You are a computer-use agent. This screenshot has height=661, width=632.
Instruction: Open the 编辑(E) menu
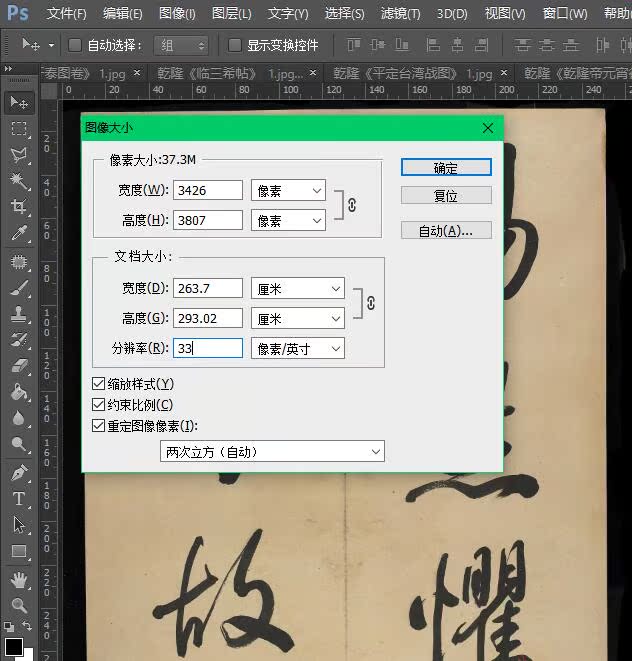pyautogui.click(x=123, y=13)
